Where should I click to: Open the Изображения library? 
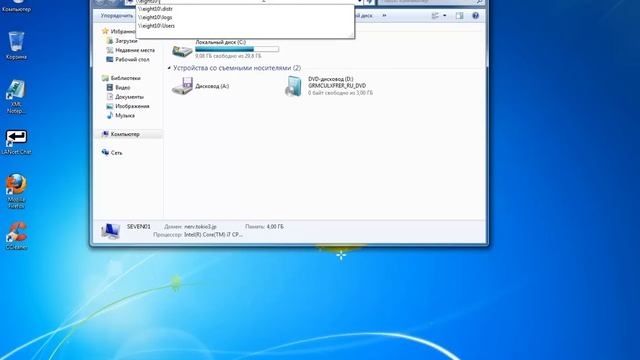pos(132,106)
